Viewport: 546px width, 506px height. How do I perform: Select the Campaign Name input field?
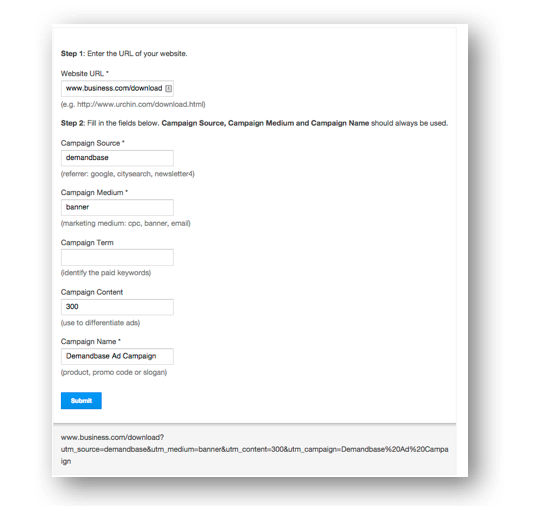pos(117,356)
